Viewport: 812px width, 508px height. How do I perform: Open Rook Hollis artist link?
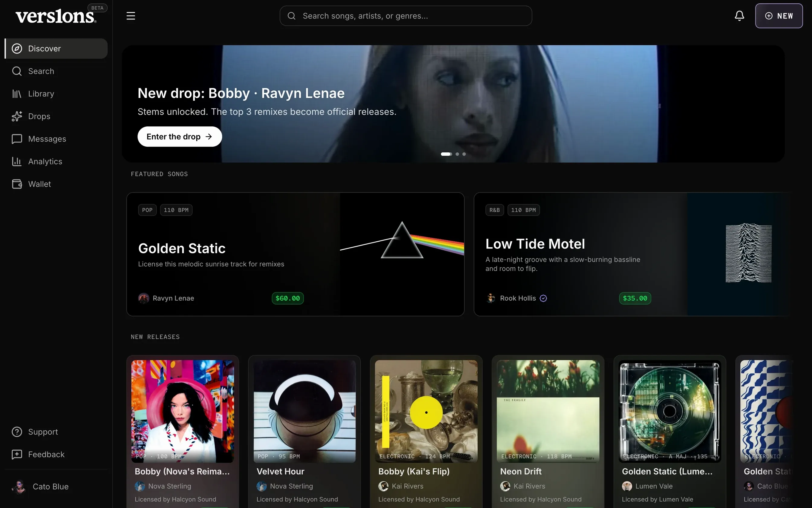[x=518, y=298]
